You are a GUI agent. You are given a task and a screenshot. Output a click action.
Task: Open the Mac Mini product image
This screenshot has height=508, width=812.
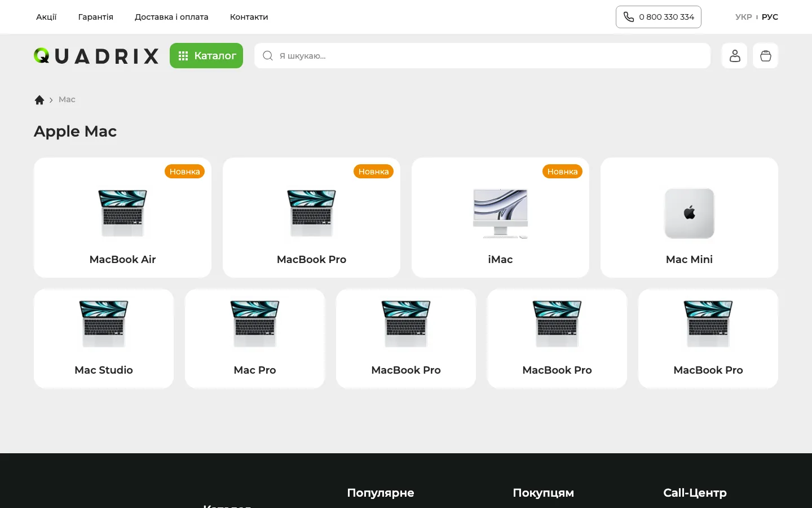[690, 213]
